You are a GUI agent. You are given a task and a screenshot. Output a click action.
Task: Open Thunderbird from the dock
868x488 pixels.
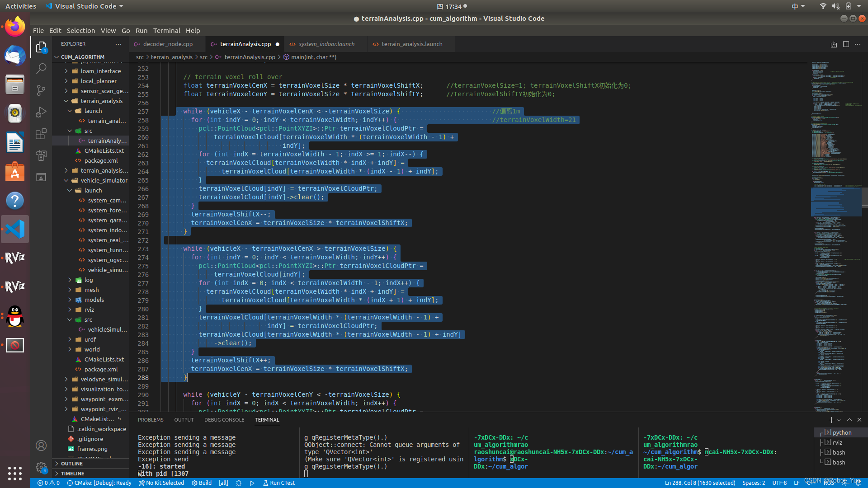click(x=15, y=56)
